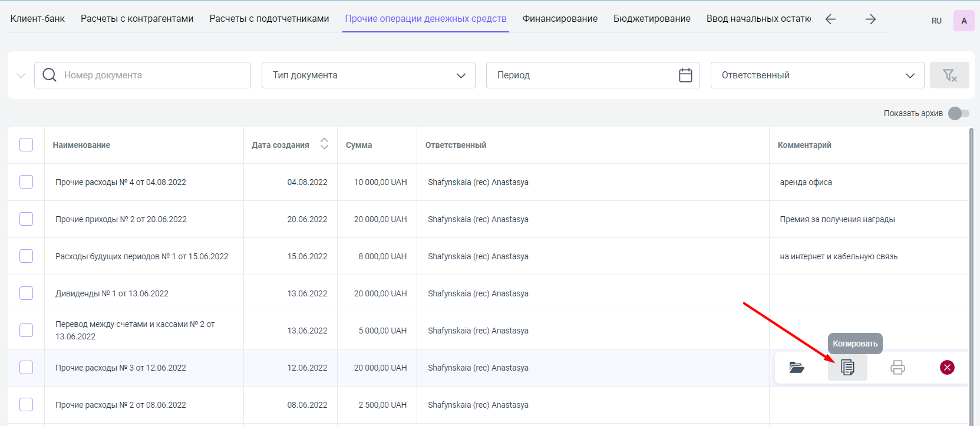Image resolution: width=980 pixels, height=426 pixels.
Task: Toggle Показать архив switch
Action: click(x=958, y=113)
